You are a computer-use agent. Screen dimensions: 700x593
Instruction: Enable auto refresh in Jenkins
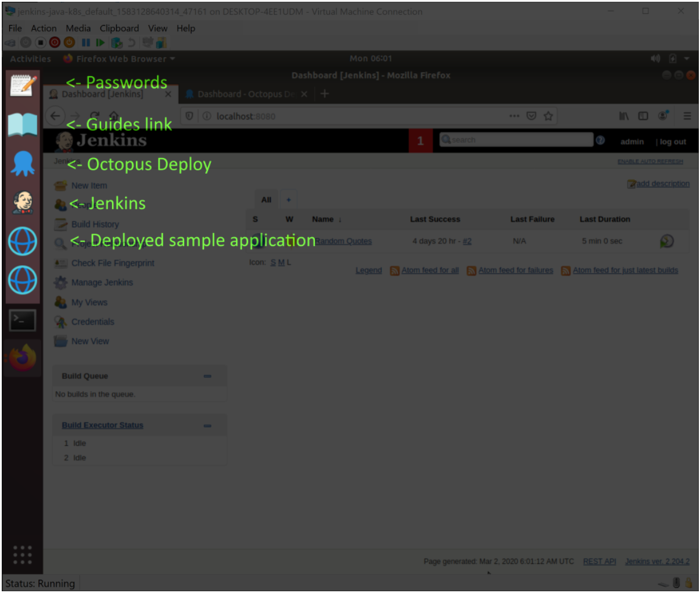649,162
